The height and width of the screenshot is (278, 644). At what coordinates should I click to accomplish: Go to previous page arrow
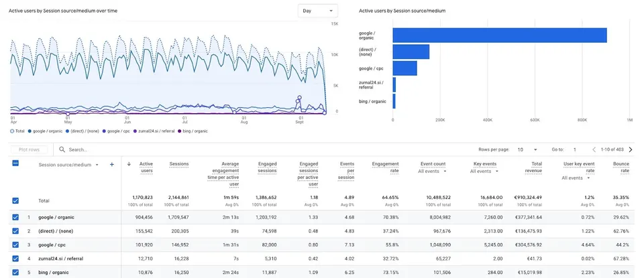(x=594, y=149)
